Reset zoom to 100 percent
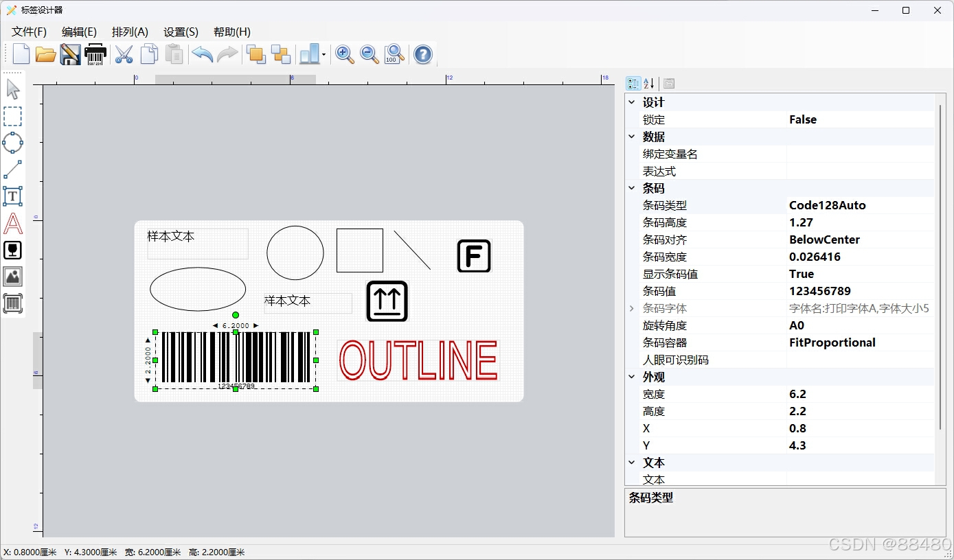Image resolution: width=954 pixels, height=560 pixels. click(394, 54)
